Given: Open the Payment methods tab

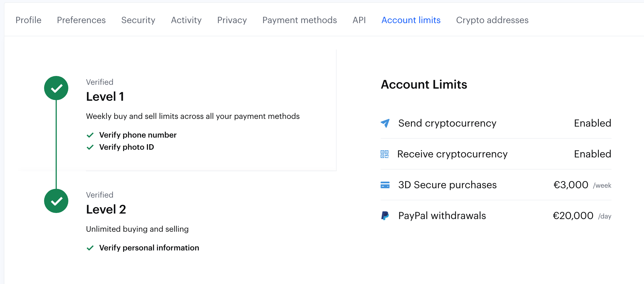Looking at the screenshot, I should tap(300, 20).
